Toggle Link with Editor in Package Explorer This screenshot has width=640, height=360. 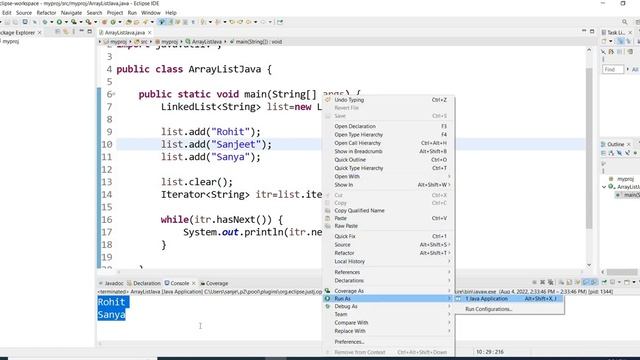tap(66, 31)
